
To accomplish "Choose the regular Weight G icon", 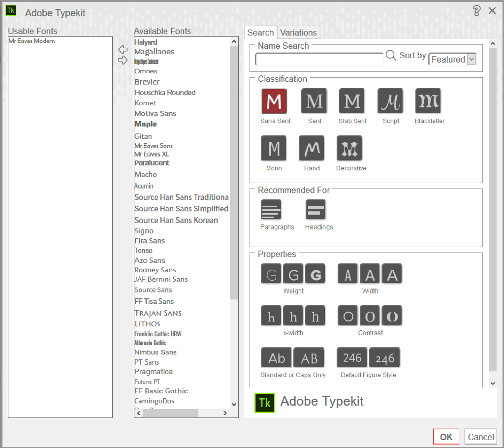I will coord(293,274).
